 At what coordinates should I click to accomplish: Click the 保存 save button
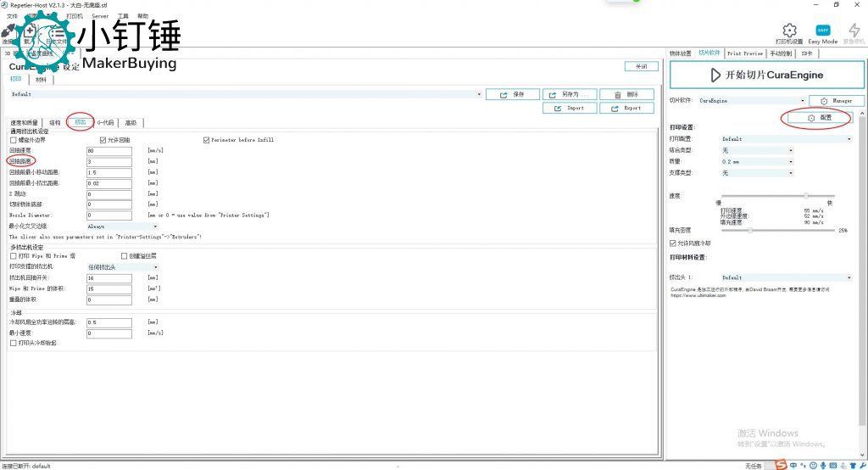pos(513,95)
